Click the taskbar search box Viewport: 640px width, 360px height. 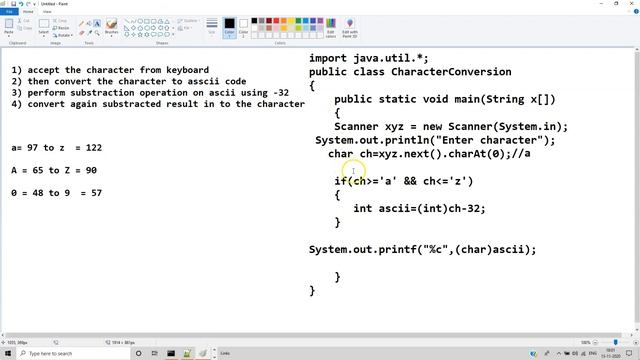point(73,353)
